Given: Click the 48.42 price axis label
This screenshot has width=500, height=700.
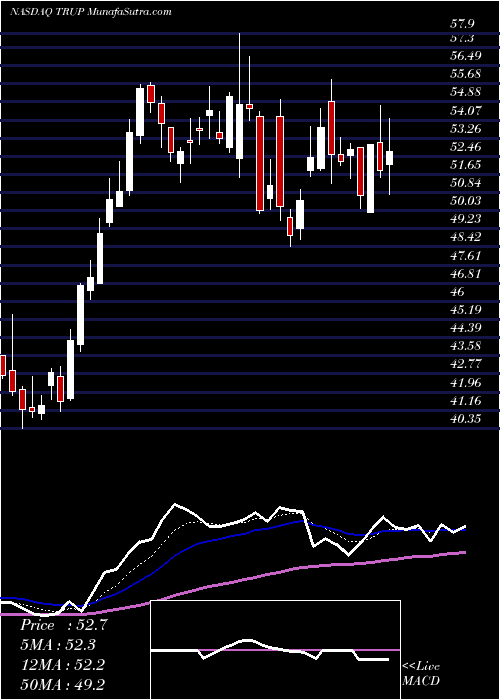Looking at the screenshot, I should point(466,237).
